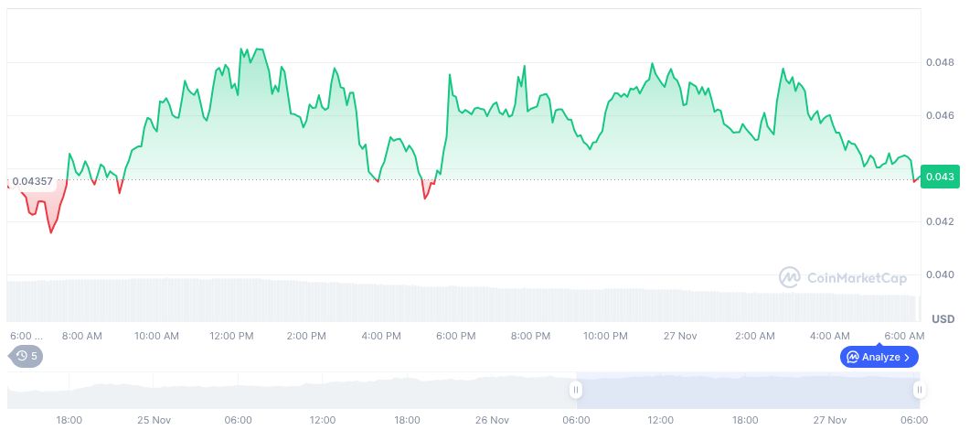This screenshot has height=430, width=980.
Task: Click the 26 Nov label in the navigator
Action: pyautogui.click(x=492, y=420)
